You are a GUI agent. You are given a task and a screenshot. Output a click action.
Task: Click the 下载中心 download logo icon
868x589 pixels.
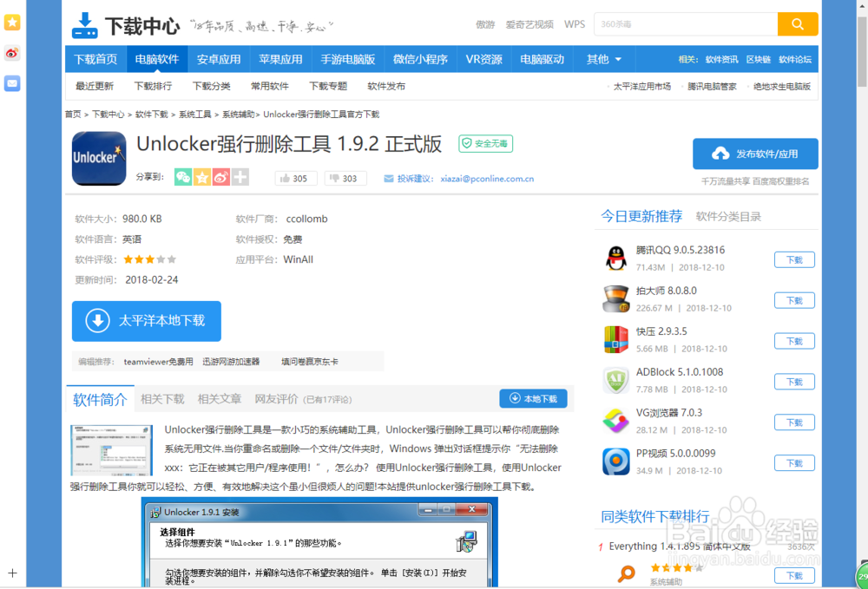(x=85, y=25)
